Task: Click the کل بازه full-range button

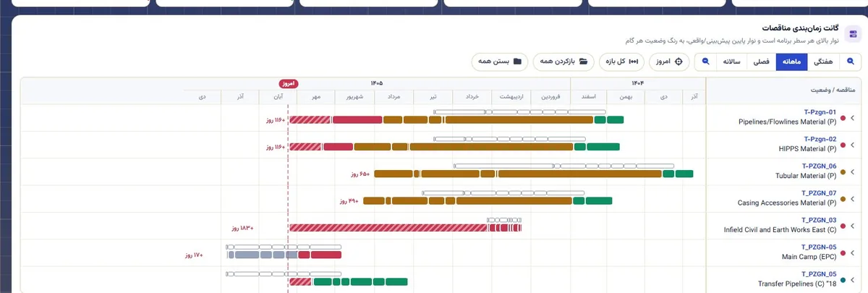Action: coord(622,61)
